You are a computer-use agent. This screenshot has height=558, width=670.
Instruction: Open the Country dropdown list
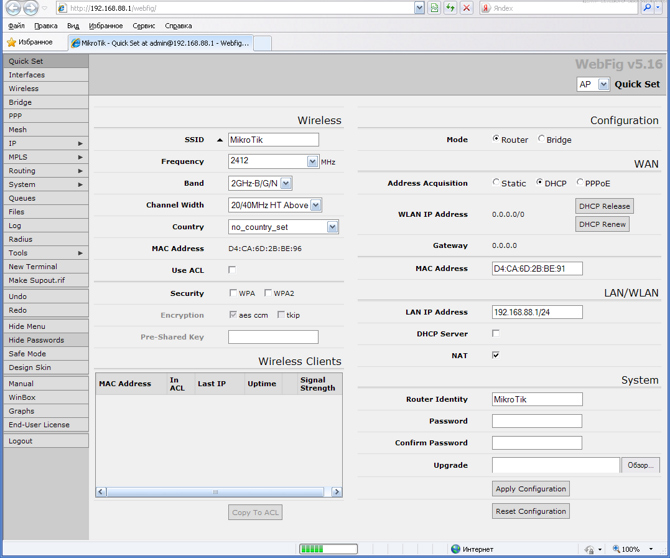coord(332,227)
